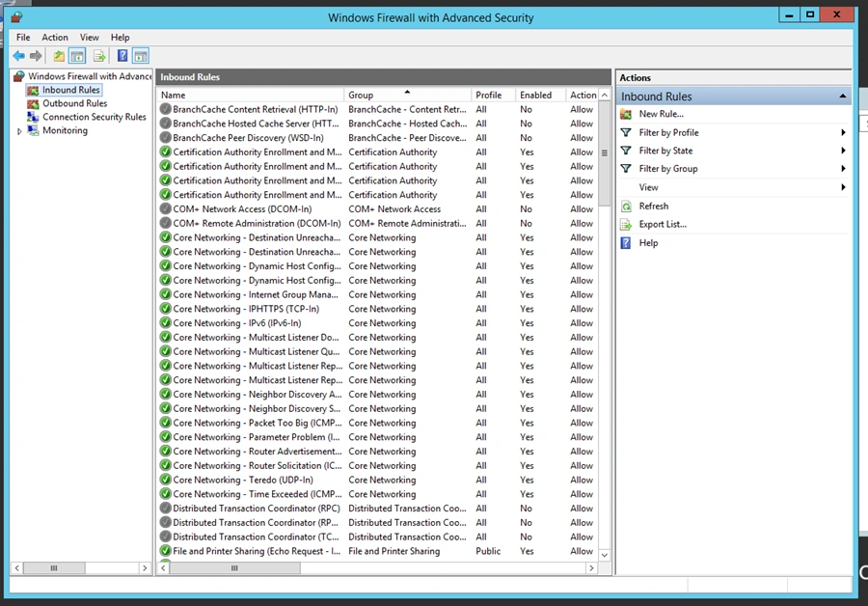Click the Up One Level folder icon
Image resolution: width=868 pixels, height=606 pixels.
point(59,55)
